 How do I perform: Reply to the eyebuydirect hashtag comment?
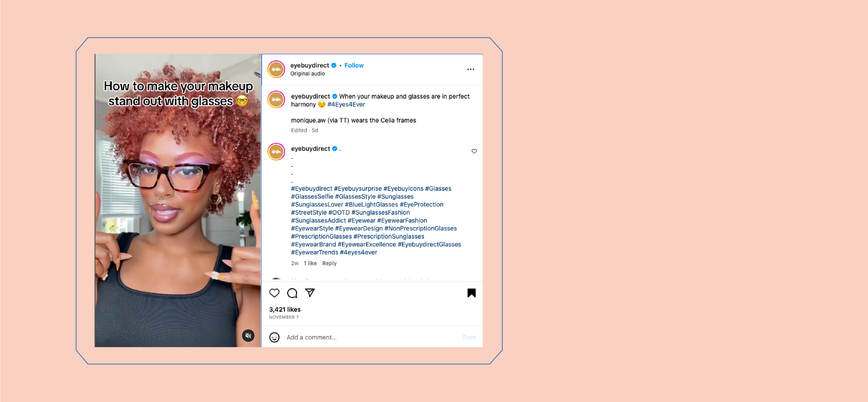click(x=329, y=263)
